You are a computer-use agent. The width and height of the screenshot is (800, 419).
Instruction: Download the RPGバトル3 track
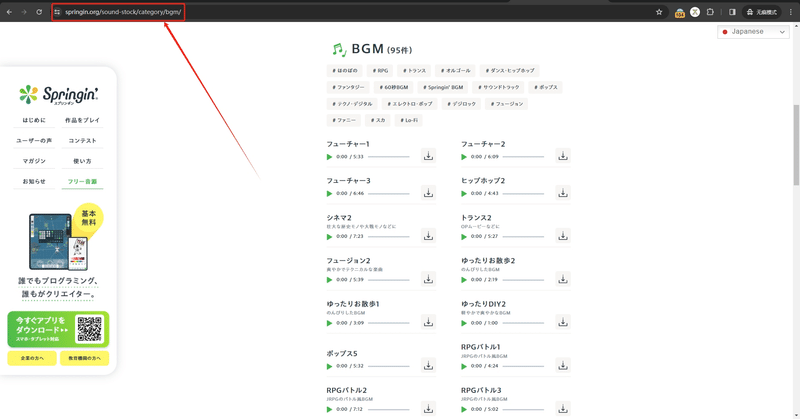(563, 408)
